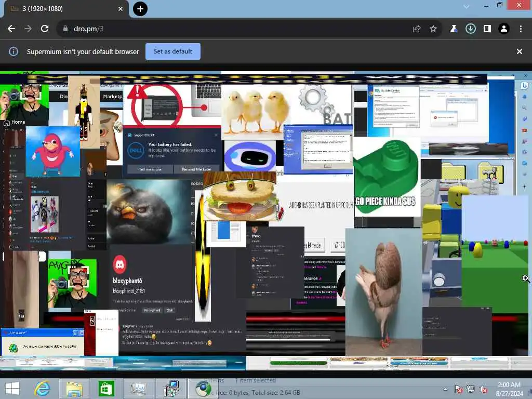Click the forward navigation arrow

[x=28, y=29]
